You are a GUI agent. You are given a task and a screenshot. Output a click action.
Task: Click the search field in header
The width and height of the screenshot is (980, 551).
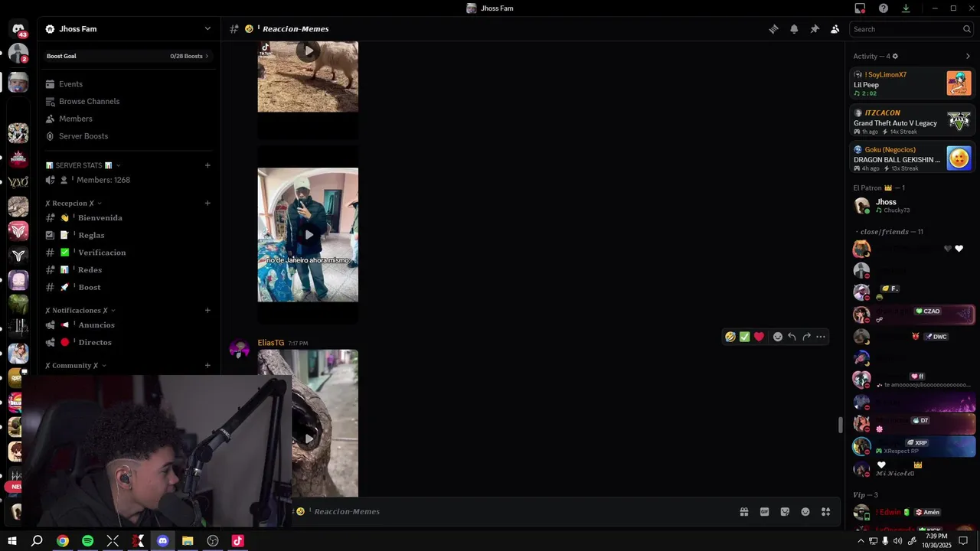tap(911, 29)
